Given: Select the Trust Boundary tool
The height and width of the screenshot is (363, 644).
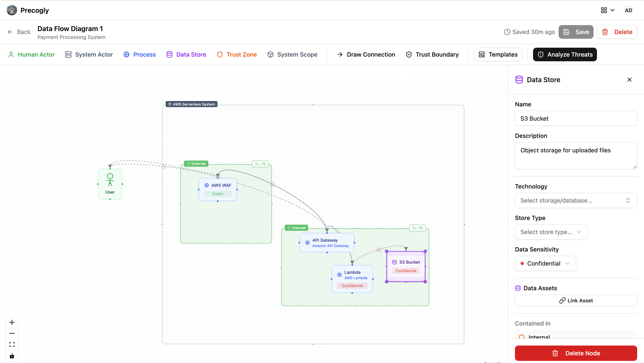Looking at the screenshot, I should coord(433,54).
